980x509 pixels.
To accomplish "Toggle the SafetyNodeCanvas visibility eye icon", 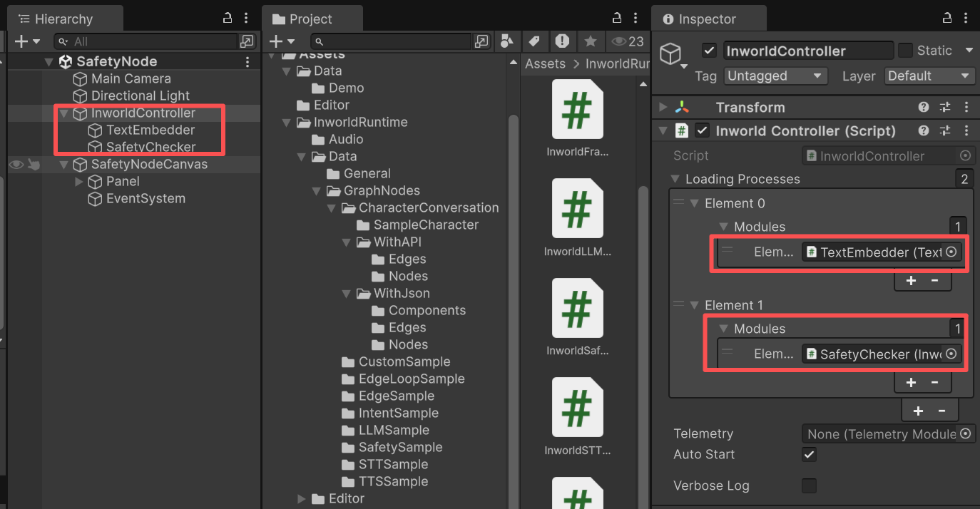I will point(16,165).
